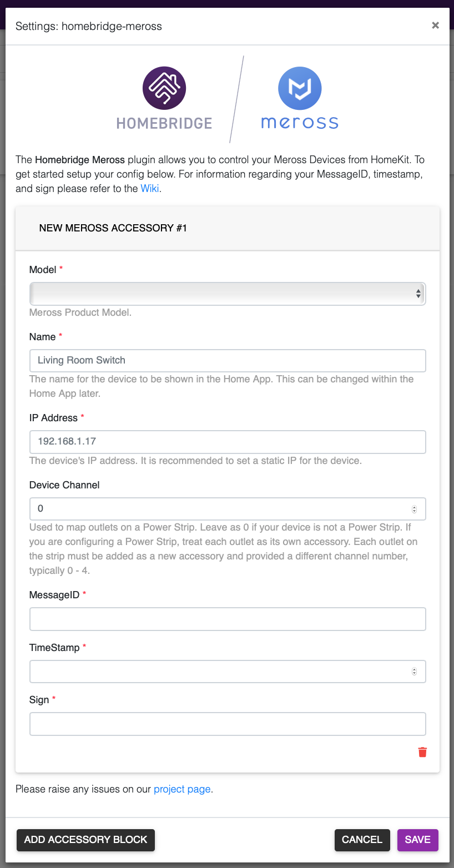Click the TimeStamp stepper down arrow
The width and height of the screenshot is (454, 868).
tap(414, 674)
